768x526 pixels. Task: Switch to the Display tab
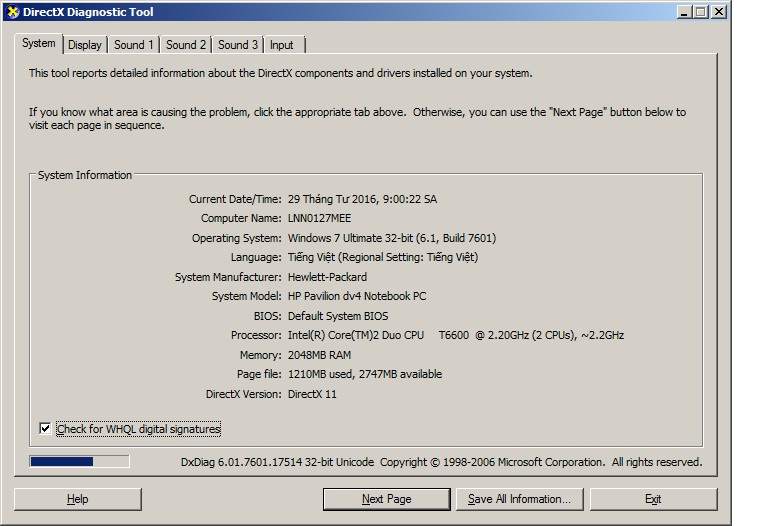[85, 45]
